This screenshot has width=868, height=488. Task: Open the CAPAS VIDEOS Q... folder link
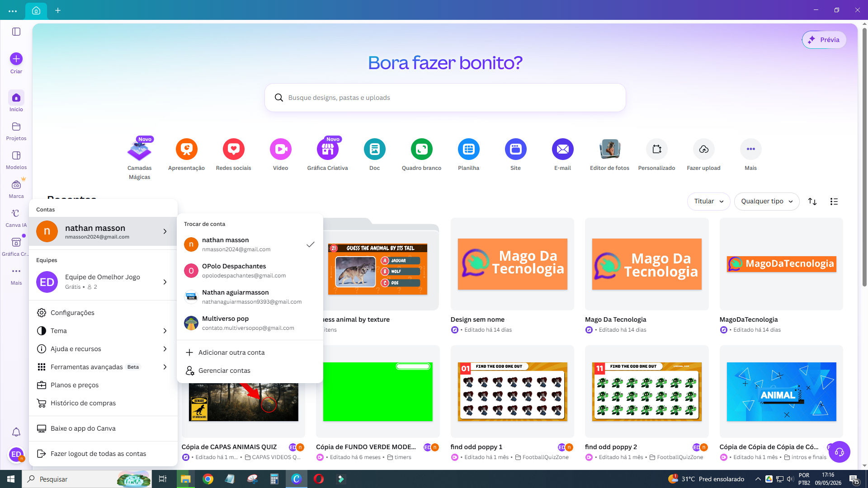point(273,457)
